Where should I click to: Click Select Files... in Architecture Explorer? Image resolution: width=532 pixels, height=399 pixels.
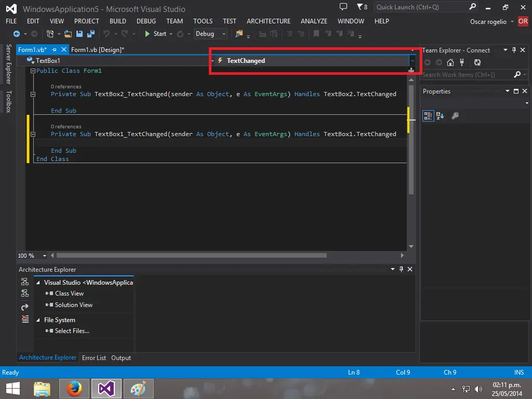(72, 331)
